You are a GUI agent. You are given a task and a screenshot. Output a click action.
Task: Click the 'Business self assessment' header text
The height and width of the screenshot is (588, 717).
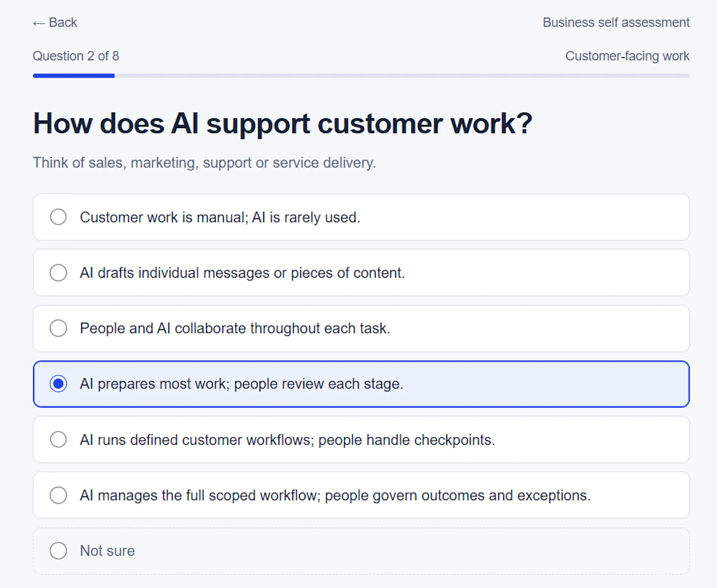616,22
